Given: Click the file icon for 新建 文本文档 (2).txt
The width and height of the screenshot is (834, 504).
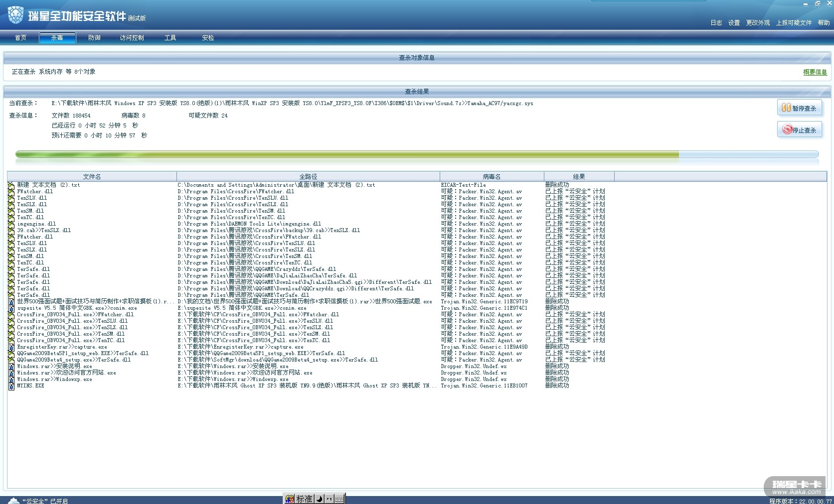Looking at the screenshot, I should click(11, 185).
